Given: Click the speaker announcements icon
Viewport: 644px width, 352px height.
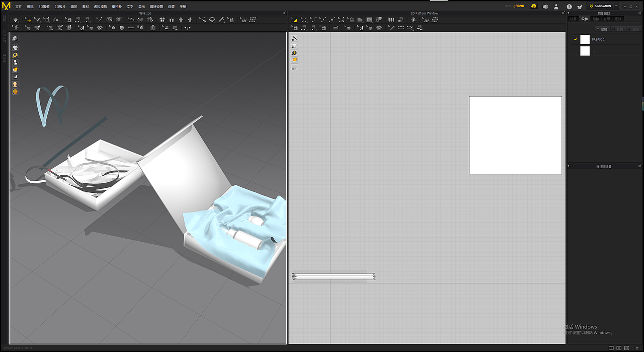Looking at the screenshot, I should point(545,7).
